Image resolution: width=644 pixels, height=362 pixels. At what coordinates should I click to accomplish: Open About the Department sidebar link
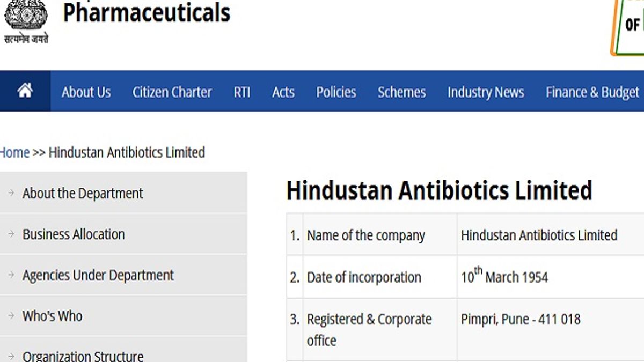tap(83, 193)
